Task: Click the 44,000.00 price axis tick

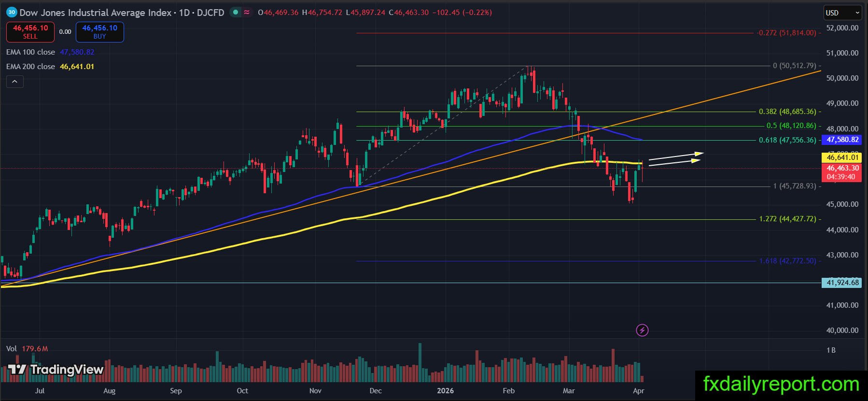Action: click(842, 229)
